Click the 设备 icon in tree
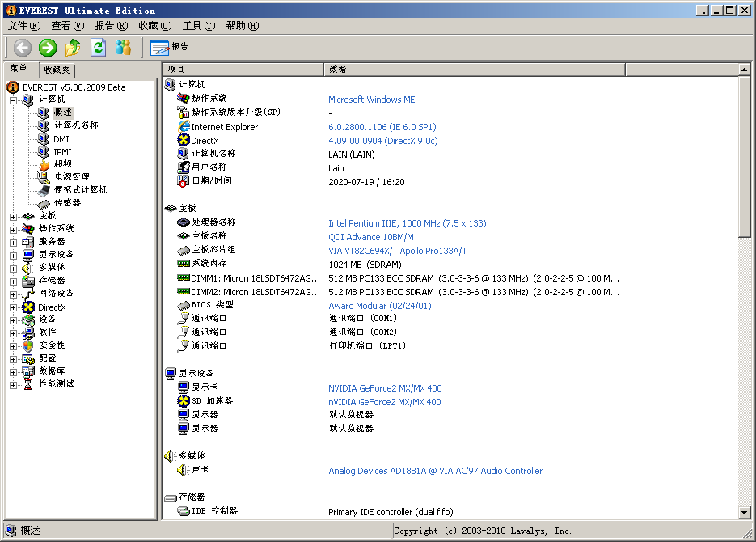 coord(28,320)
